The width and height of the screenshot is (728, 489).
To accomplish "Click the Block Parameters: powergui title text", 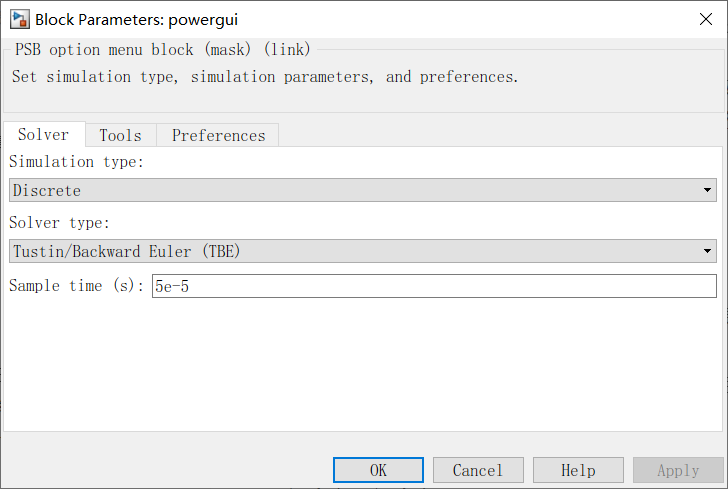I will 137,19.
